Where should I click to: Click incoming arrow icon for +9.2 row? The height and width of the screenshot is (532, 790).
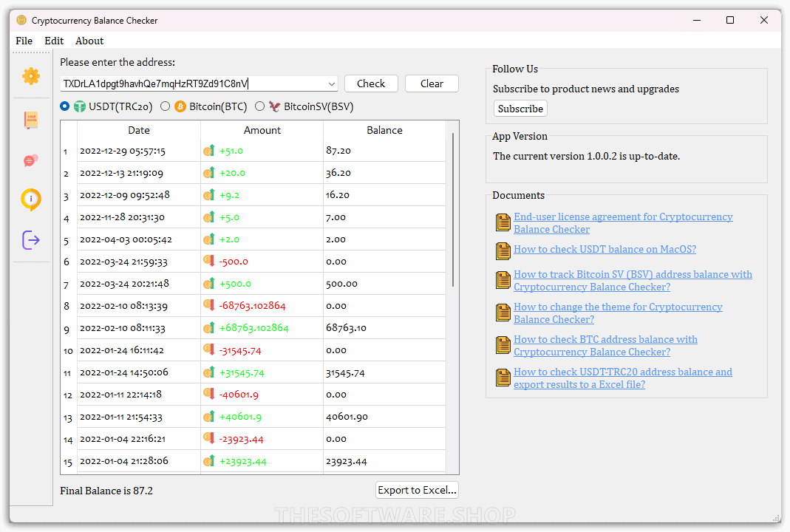209,194
